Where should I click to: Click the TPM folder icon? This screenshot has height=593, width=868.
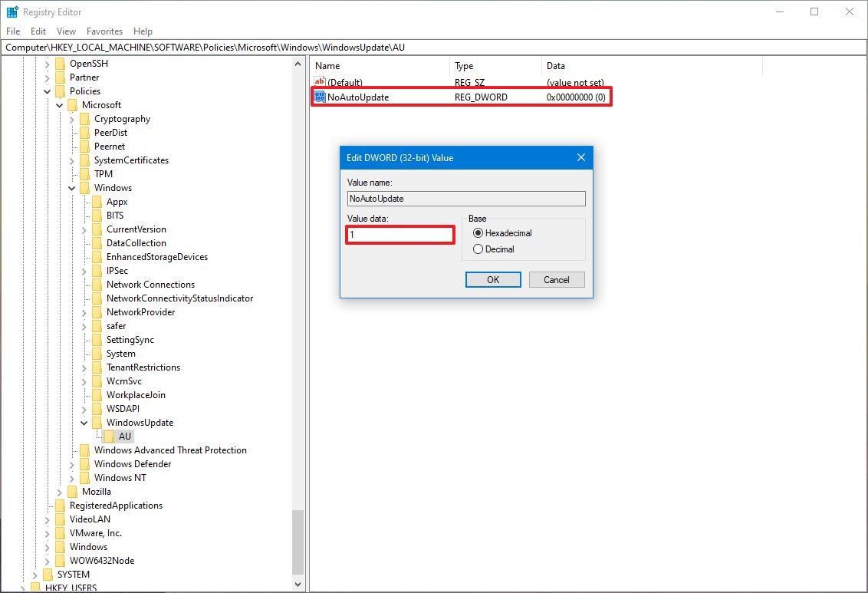tap(84, 174)
